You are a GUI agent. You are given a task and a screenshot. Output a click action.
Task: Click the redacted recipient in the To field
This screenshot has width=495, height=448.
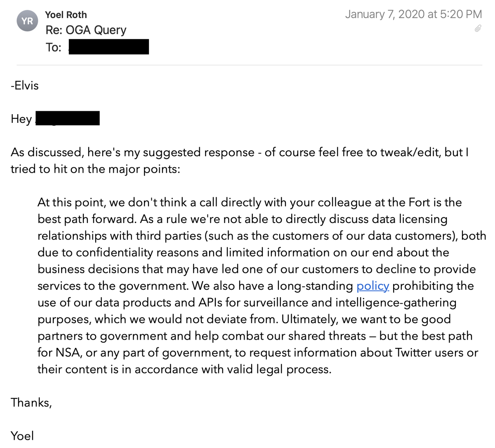(108, 47)
